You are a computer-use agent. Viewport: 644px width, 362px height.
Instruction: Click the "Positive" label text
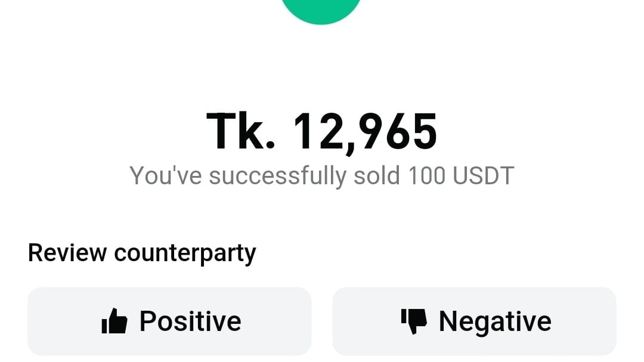point(190,321)
